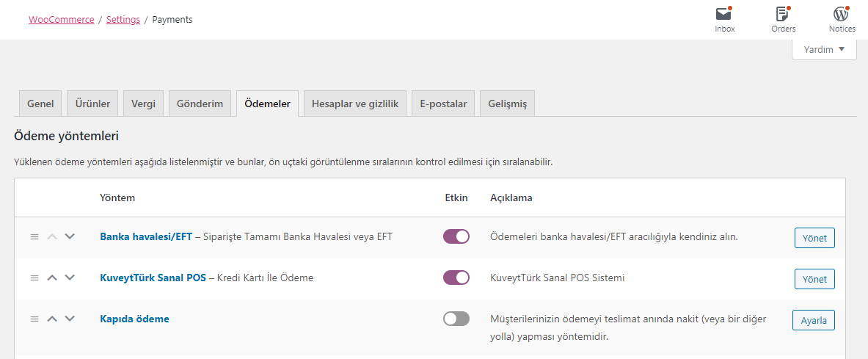The image size is (868, 359).
Task: Click 'Ödemeleri banka havalesi/EFT aracılığıyla' description
Action: (614, 236)
